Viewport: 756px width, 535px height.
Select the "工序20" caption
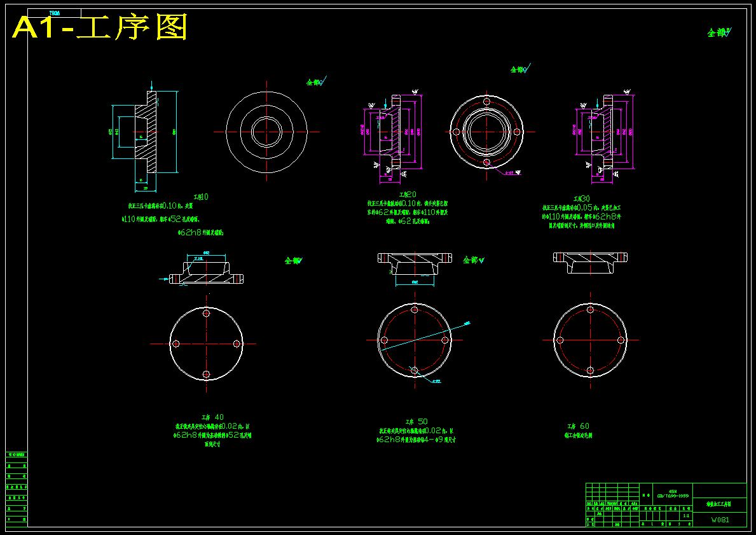(408, 195)
